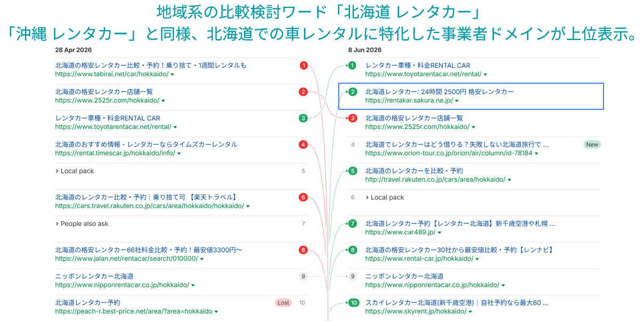Expand dropdown next to right 2525r.com URL
Image resolution: width=644 pixels, height=321 pixels.
click(474, 127)
